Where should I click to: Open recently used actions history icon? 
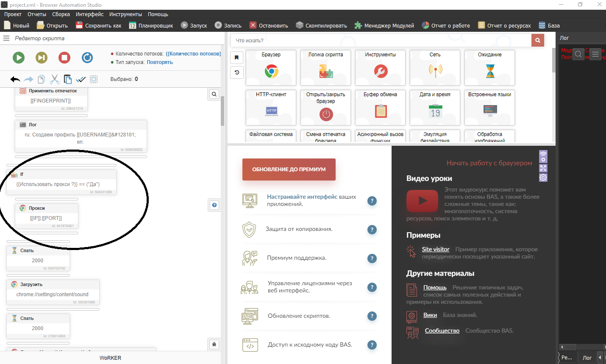point(236,72)
